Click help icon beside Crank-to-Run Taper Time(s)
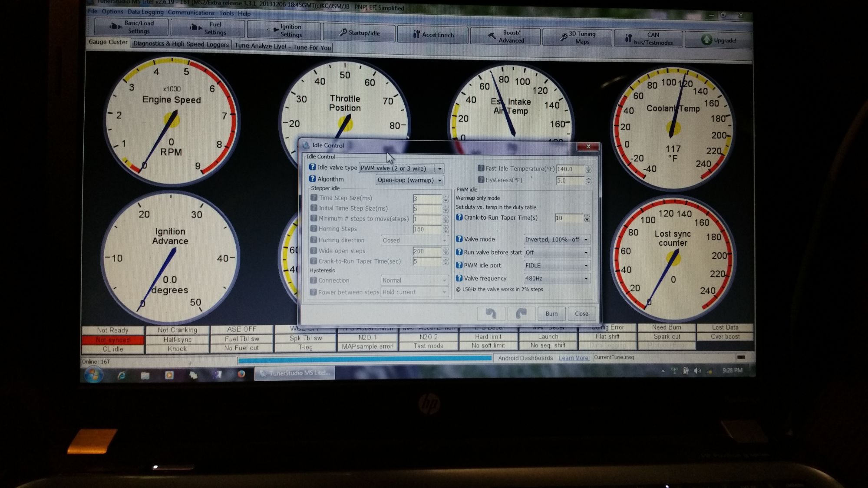The image size is (868, 488). (x=459, y=217)
